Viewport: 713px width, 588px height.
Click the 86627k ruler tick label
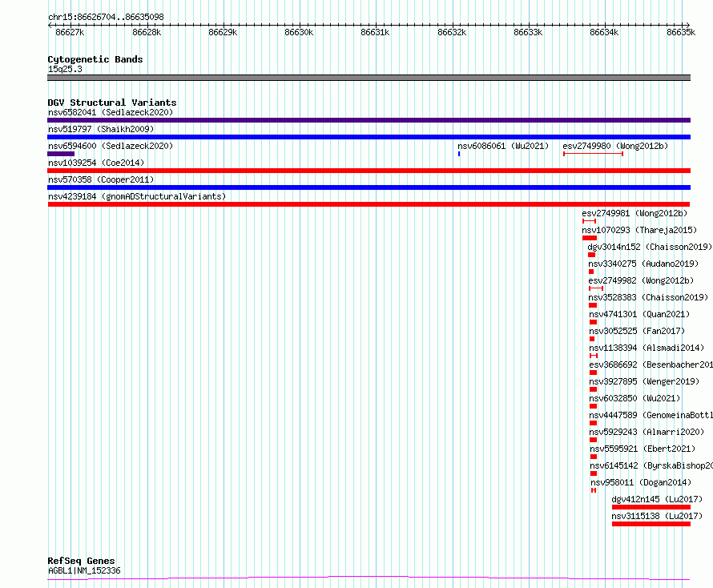(70, 32)
